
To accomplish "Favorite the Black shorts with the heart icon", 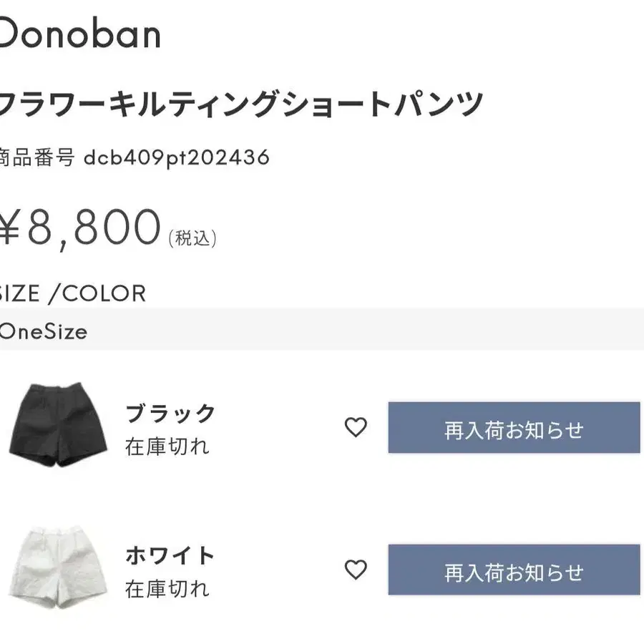I will tap(356, 428).
